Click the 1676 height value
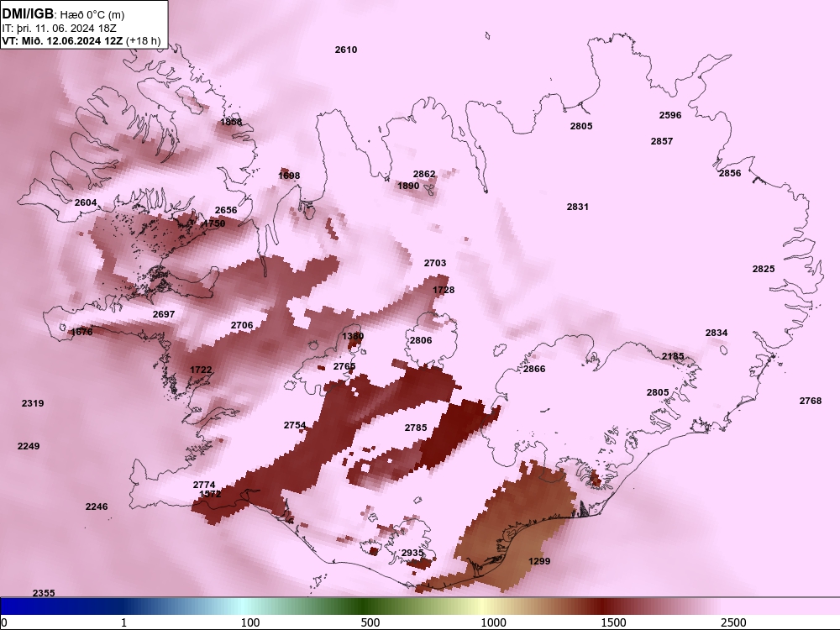This screenshot has height=630, width=840. coord(82,332)
